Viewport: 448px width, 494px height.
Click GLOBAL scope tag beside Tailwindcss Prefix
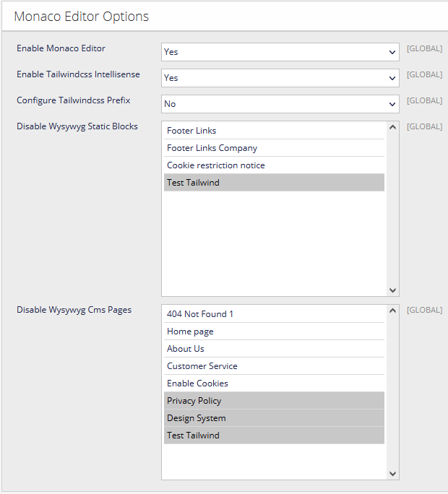click(424, 100)
